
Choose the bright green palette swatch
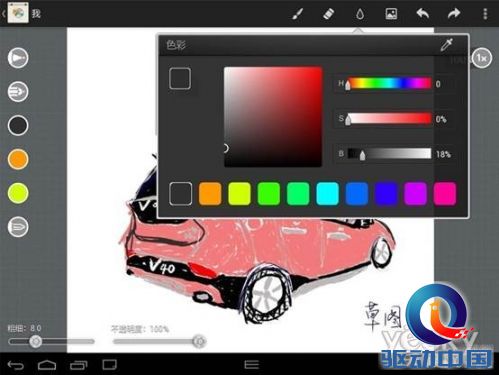269,193
